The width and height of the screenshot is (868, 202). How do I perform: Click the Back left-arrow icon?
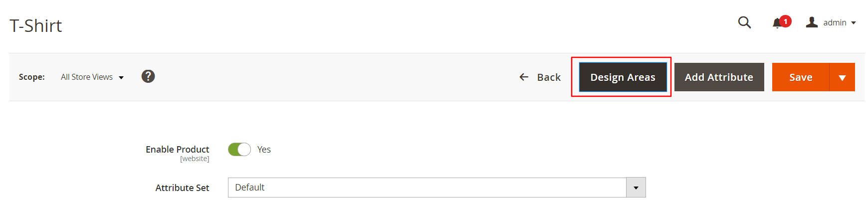coord(524,77)
